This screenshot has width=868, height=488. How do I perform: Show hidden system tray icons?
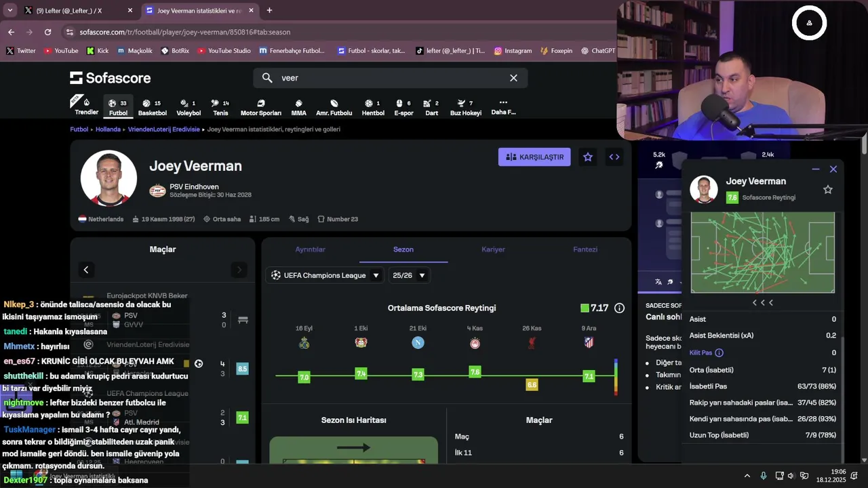click(747, 476)
